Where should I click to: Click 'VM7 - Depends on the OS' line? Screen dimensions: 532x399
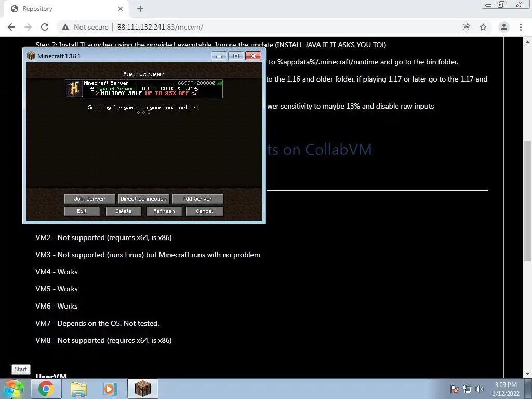(x=97, y=323)
